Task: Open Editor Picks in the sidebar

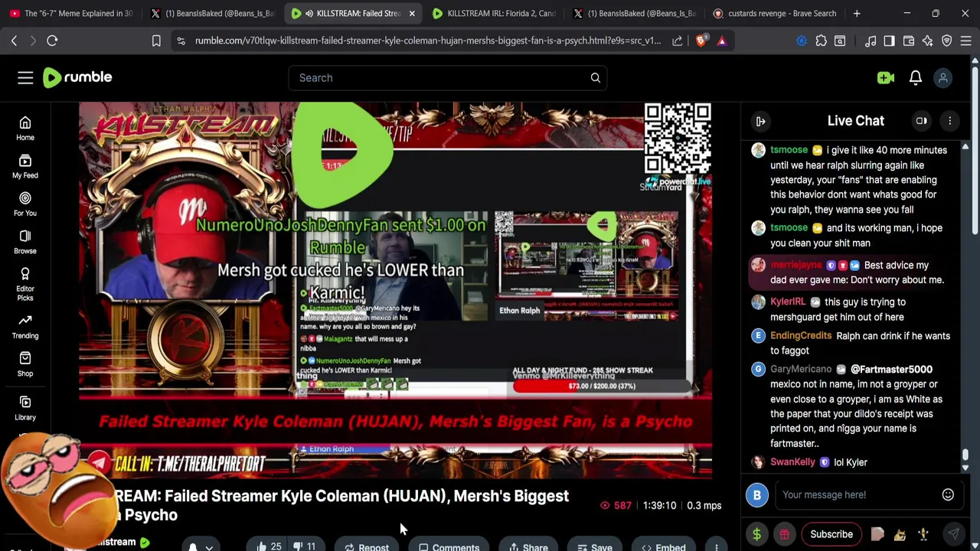Action: 25,284
